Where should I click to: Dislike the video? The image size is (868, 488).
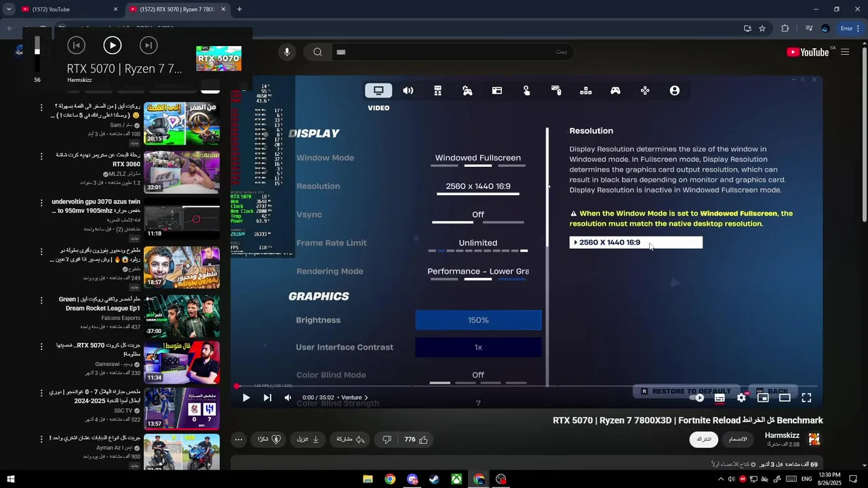(x=387, y=440)
